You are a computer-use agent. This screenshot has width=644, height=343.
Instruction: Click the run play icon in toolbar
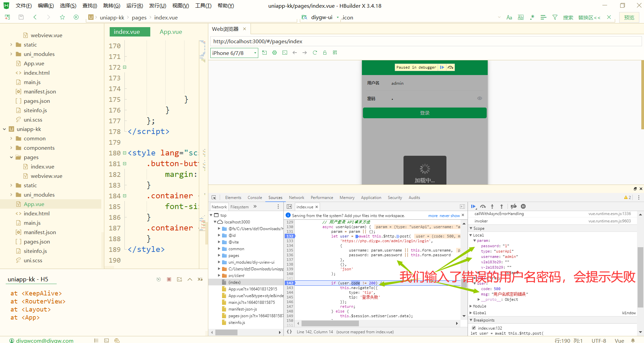coord(76,17)
